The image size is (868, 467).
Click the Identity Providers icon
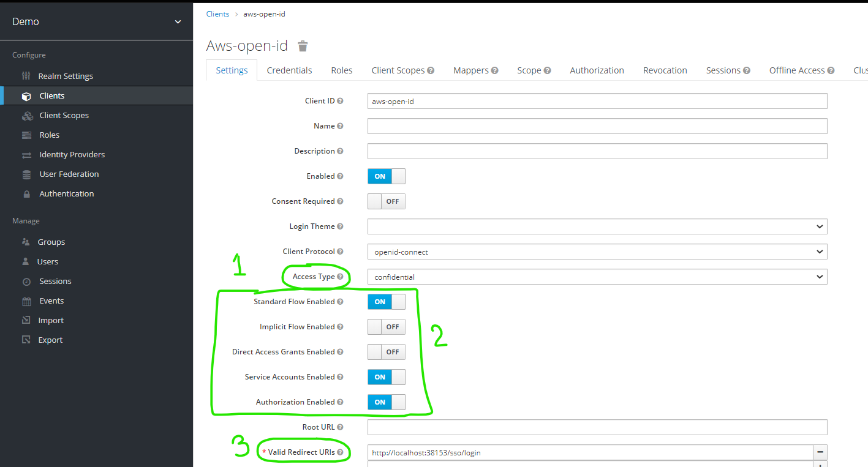27,154
